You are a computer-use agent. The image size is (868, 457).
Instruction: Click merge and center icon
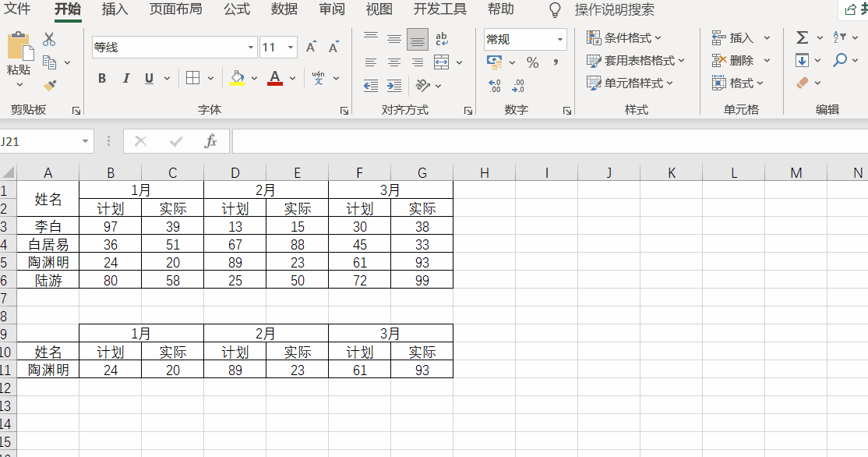441,62
